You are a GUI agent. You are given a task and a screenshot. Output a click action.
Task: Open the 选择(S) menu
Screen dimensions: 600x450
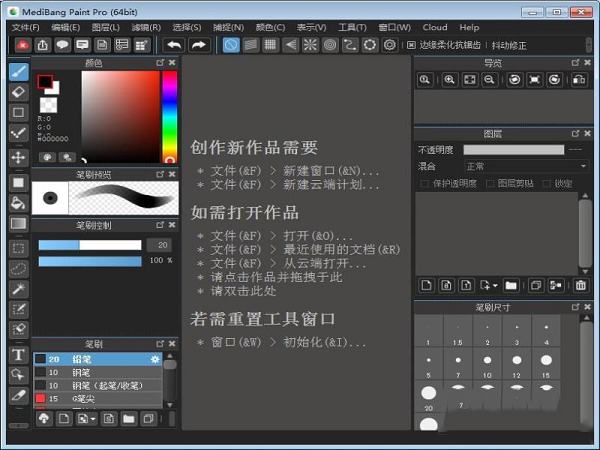pyautogui.click(x=186, y=28)
